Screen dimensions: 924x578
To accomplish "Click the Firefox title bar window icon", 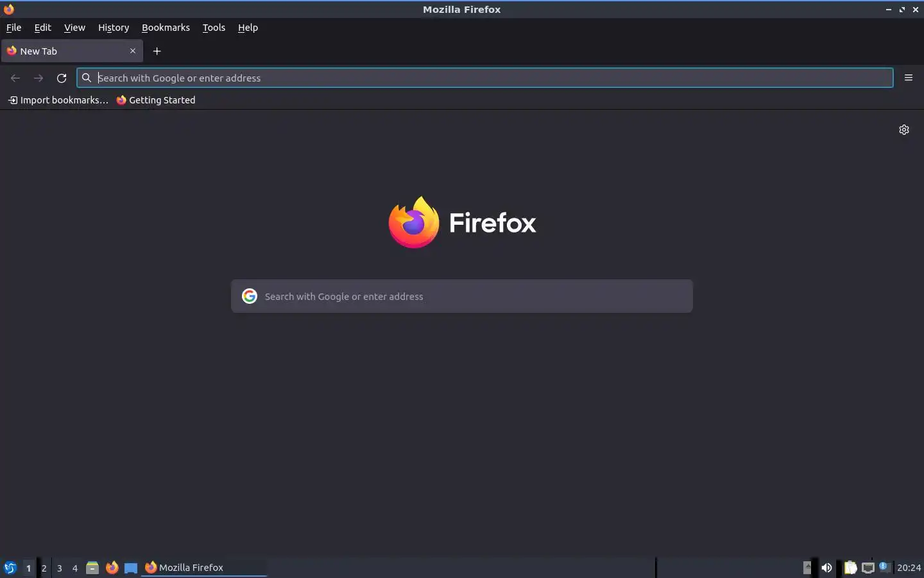I will (8, 9).
